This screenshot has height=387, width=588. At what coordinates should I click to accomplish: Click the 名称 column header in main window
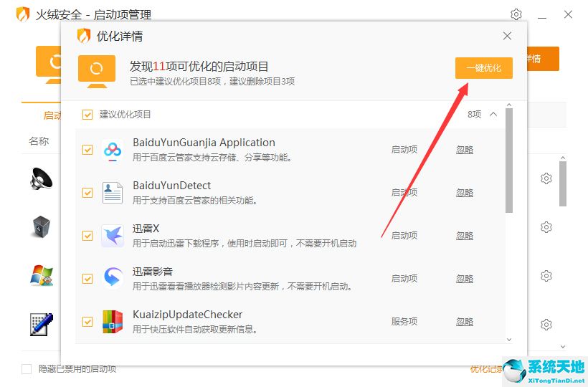coord(39,141)
